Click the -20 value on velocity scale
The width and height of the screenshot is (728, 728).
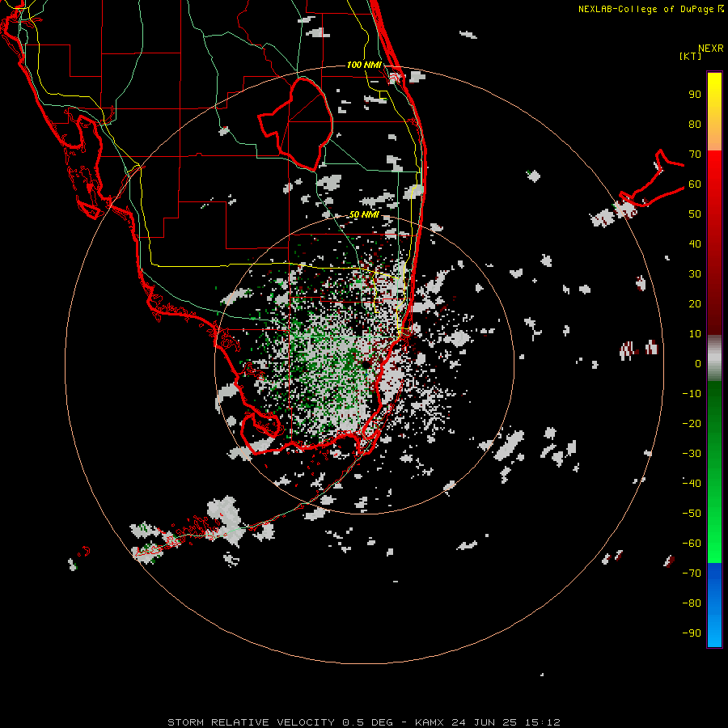(x=692, y=423)
